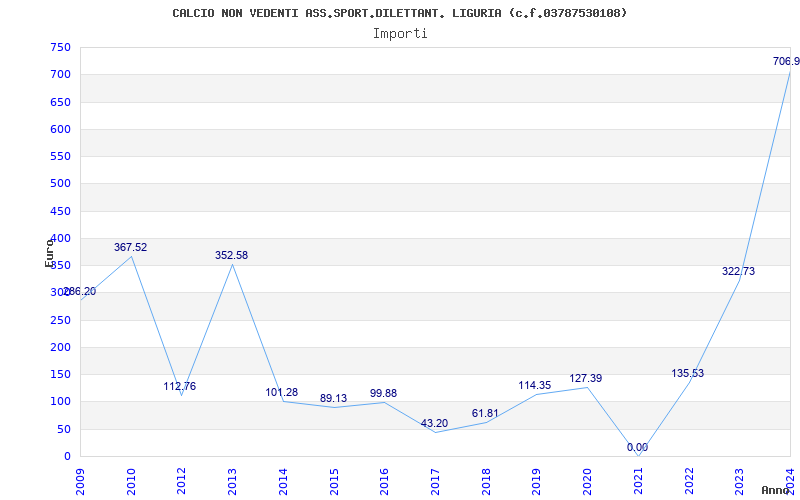The height and width of the screenshot is (500, 800).
Task: Click the 322.73 label for 2023
Action: tap(738, 271)
